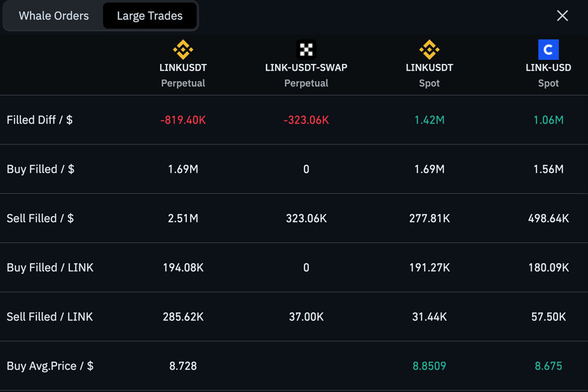Image resolution: width=588 pixels, height=392 pixels.
Task: Click the Sell Filled / $ row label
Action: (40, 218)
